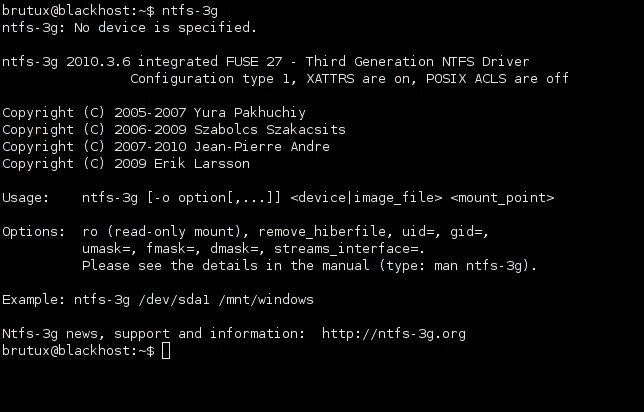This screenshot has height=412, width=644.
Task: Click the name Szabolcs Szakacsits
Action: tap(270, 130)
